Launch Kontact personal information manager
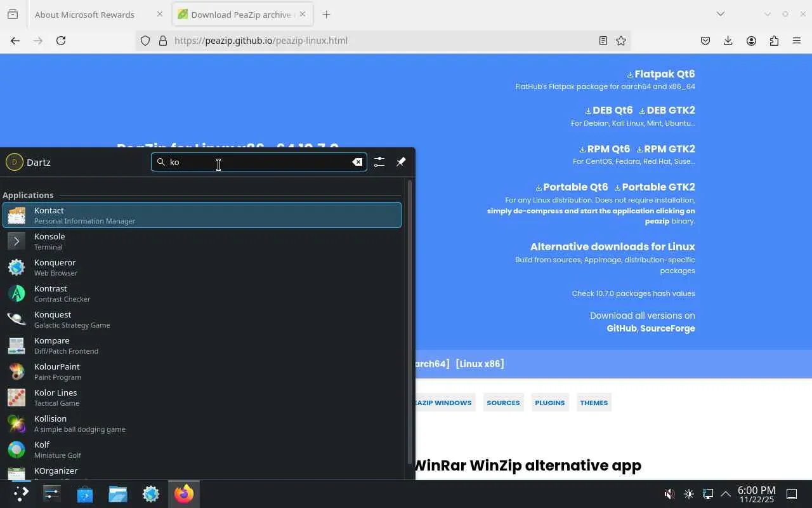This screenshot has height=508, width=812. point(202,215)
